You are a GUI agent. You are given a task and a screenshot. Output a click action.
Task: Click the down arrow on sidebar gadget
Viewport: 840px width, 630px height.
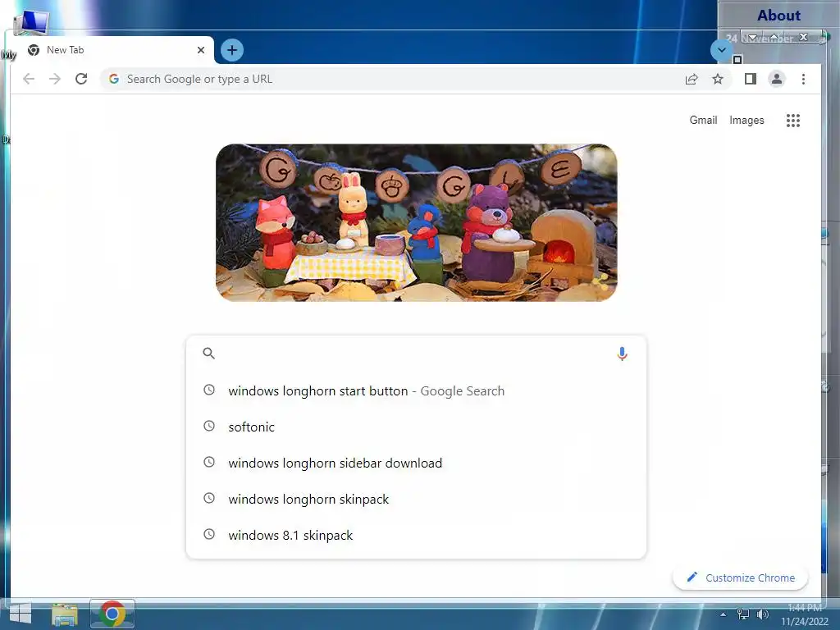point(752,38)
